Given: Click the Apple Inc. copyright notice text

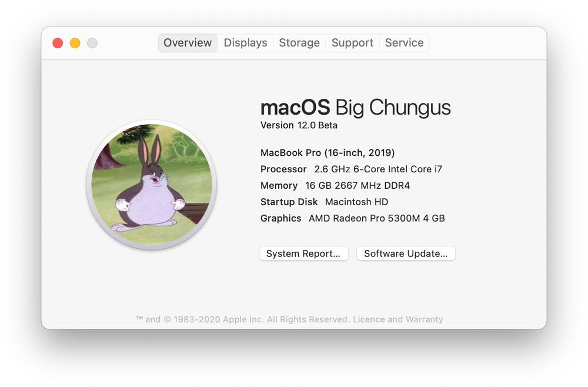Looking at the screenshot, I should tap(242, 319).
